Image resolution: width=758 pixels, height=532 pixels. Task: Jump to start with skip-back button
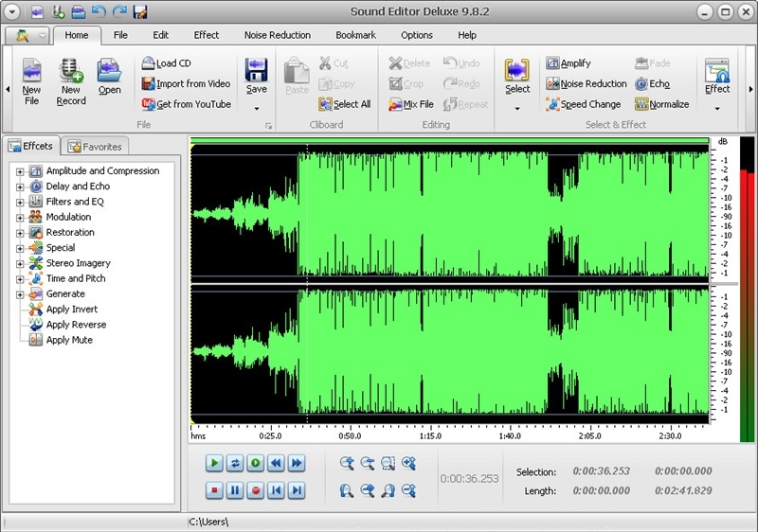[x=276, y=490]
